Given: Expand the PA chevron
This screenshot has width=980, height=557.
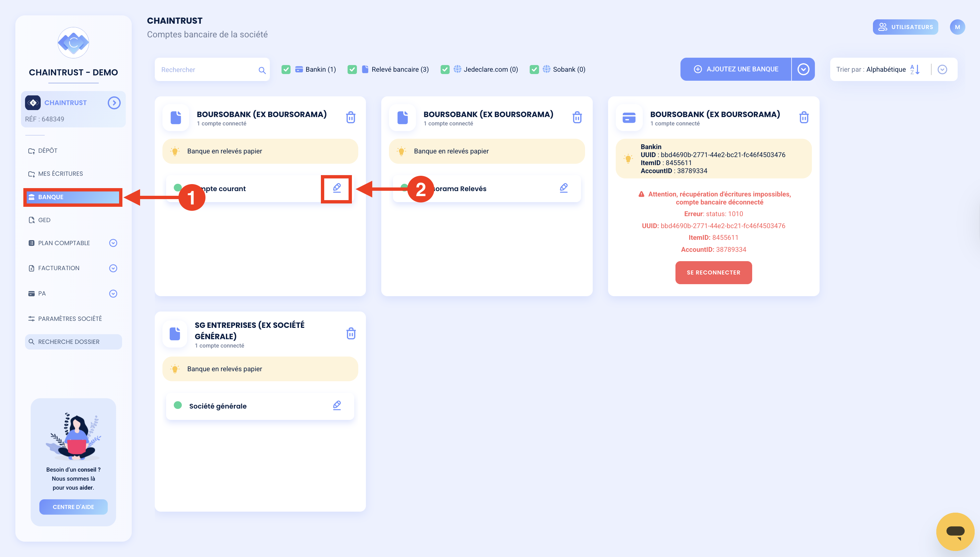Looking at the screenshot, I should [113, 294].
